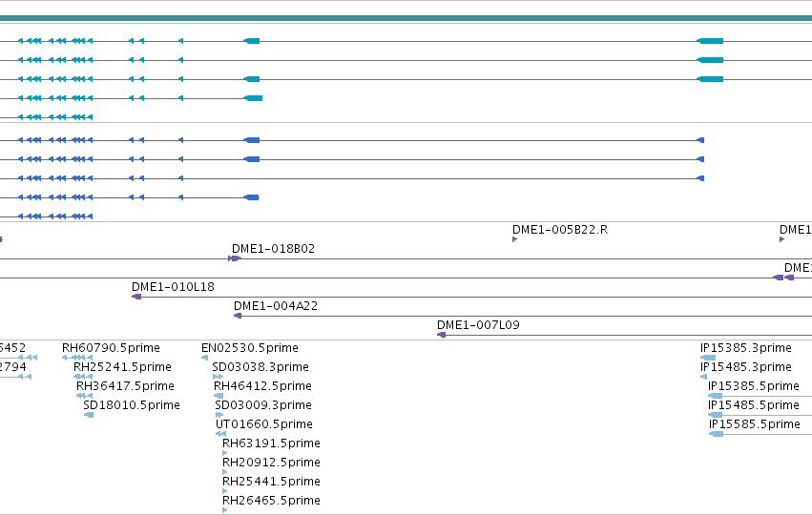Viewport: 812px width, 515px height.
Task: Click the RH46412.5prime label
Action: tap(262, 386)
